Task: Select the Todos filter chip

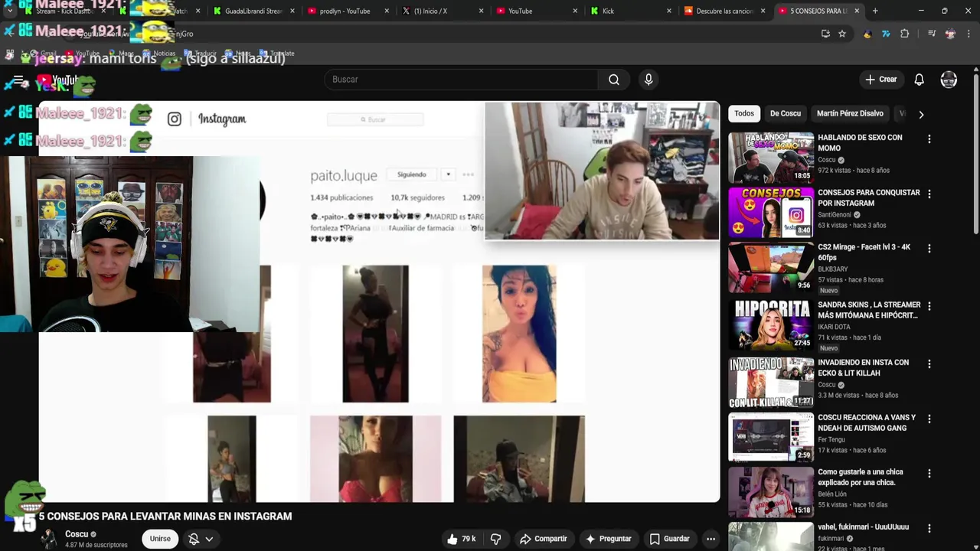Action: (x=744, y=113)
